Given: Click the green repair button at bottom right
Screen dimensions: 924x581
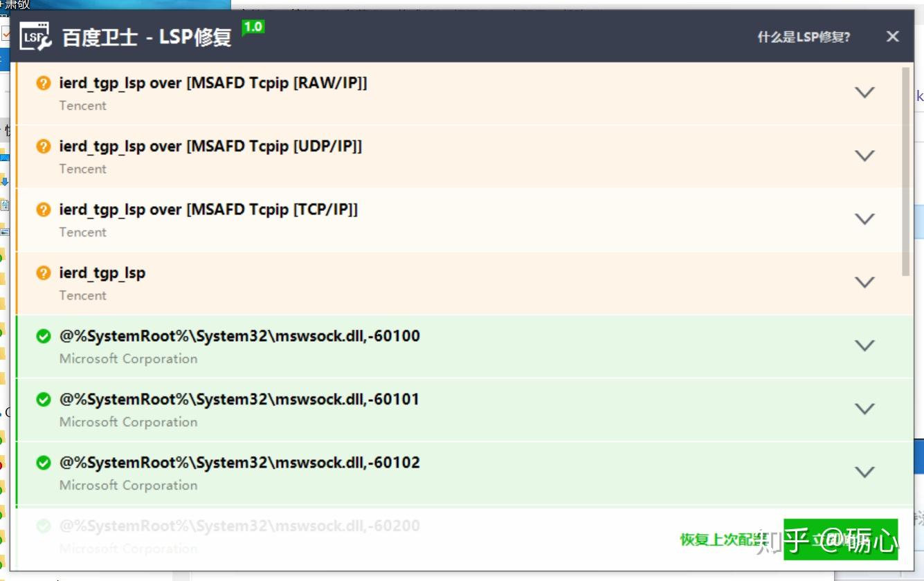Looking at the screenshot, I should click(x=840, y=539).
